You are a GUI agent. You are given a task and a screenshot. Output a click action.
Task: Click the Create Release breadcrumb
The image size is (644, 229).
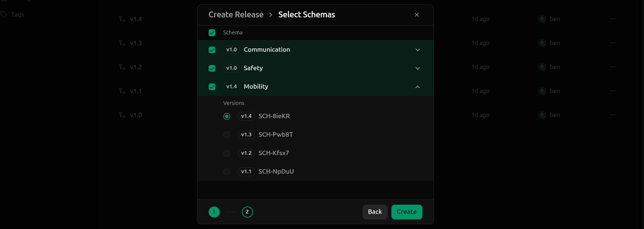click(236, 15)
